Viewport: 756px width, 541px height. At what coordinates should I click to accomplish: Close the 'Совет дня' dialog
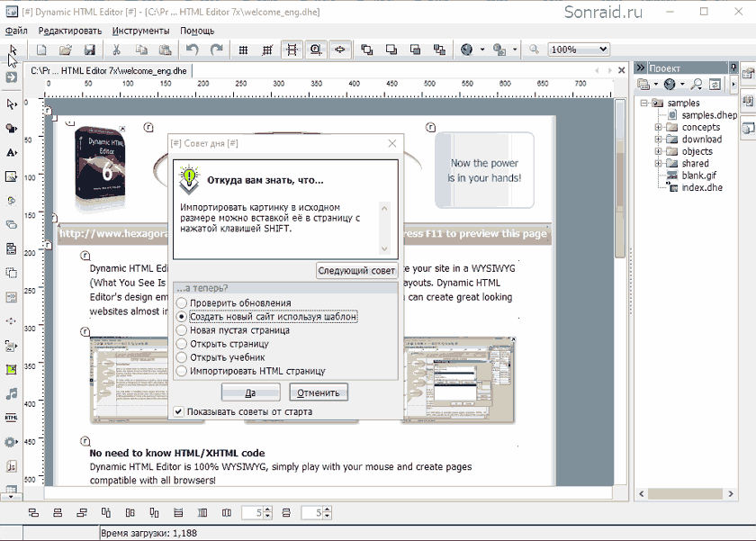coord(392,143)
